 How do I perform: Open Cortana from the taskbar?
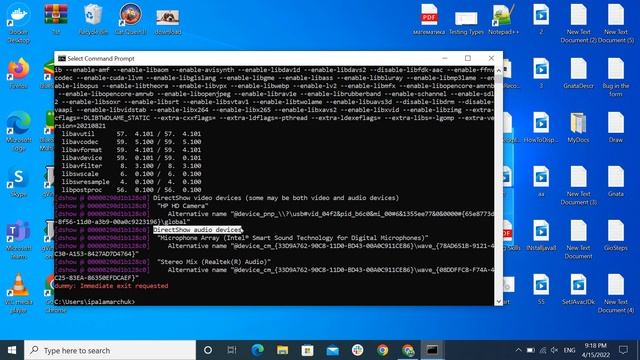click(x=208, y=350)
